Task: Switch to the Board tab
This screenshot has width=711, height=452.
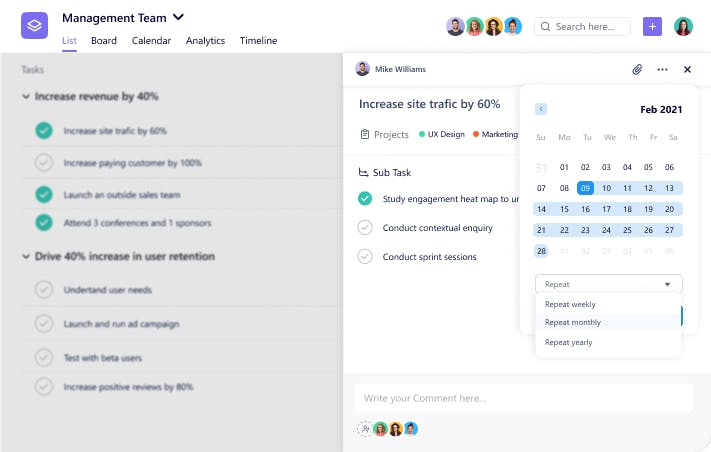Action: coord(103,41)
